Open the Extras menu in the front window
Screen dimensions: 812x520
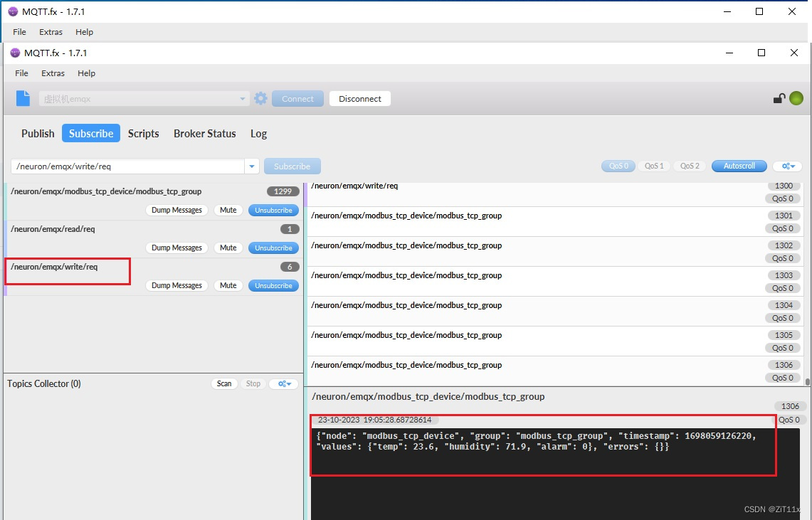pos(53,73)
